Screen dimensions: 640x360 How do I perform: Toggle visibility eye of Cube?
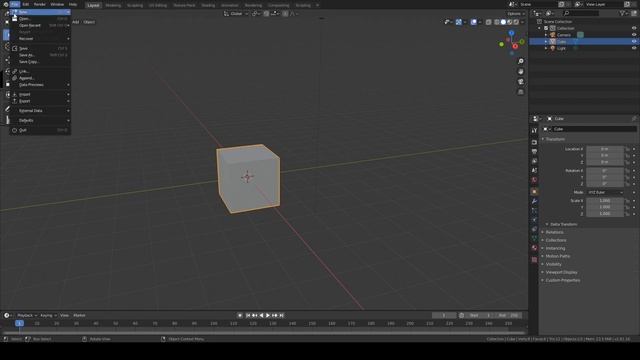[634, 42]
